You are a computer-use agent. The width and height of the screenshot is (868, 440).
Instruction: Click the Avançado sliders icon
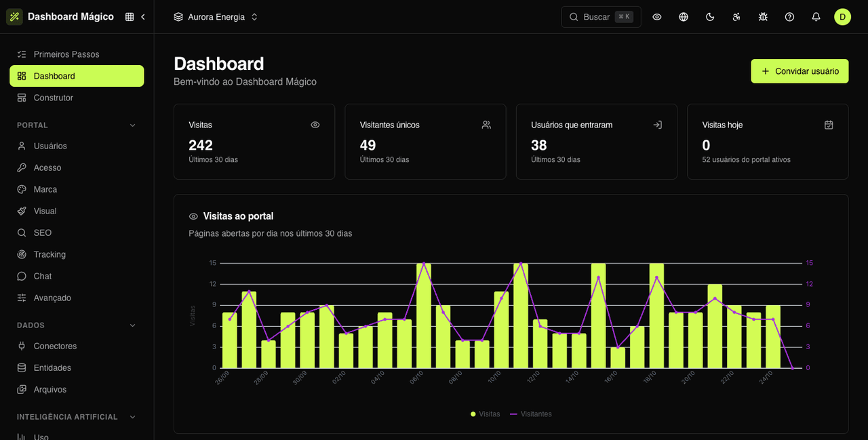click(x=22, y=298)
